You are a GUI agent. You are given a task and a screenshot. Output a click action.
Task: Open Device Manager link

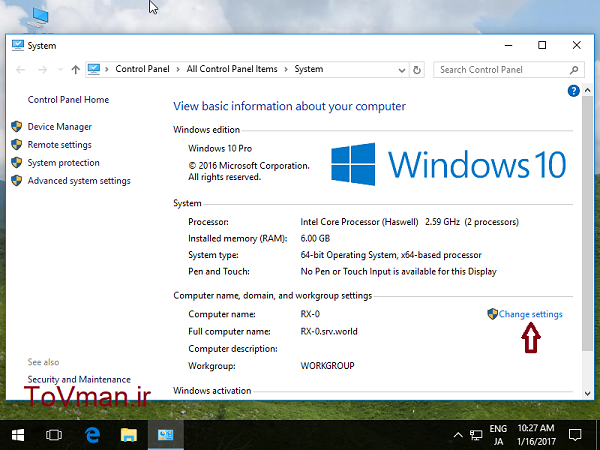(59, 127)
